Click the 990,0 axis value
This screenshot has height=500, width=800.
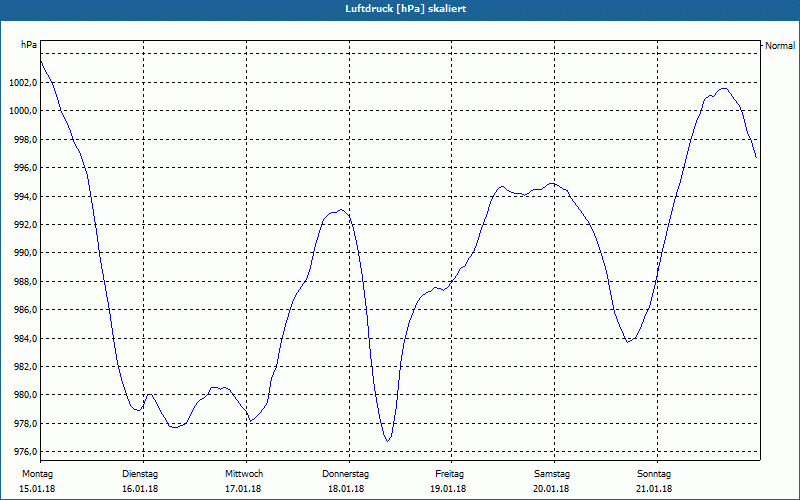26,253
